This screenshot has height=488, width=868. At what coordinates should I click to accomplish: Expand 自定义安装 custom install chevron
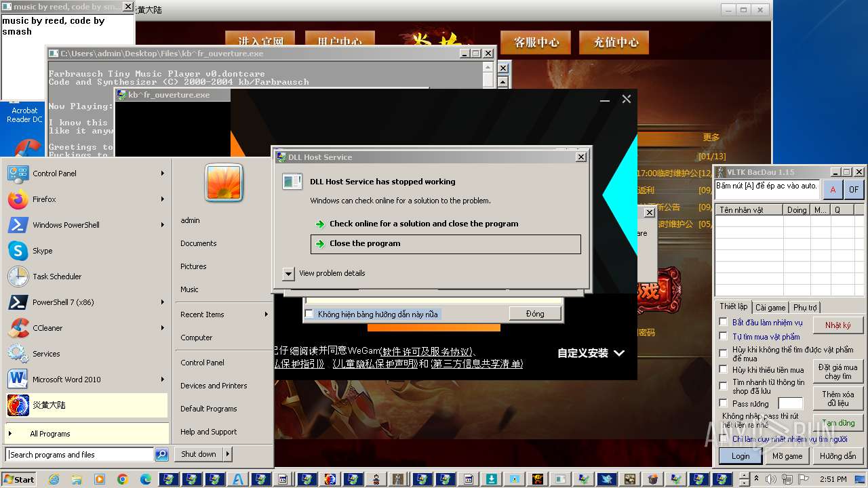[x=618, y=353]
